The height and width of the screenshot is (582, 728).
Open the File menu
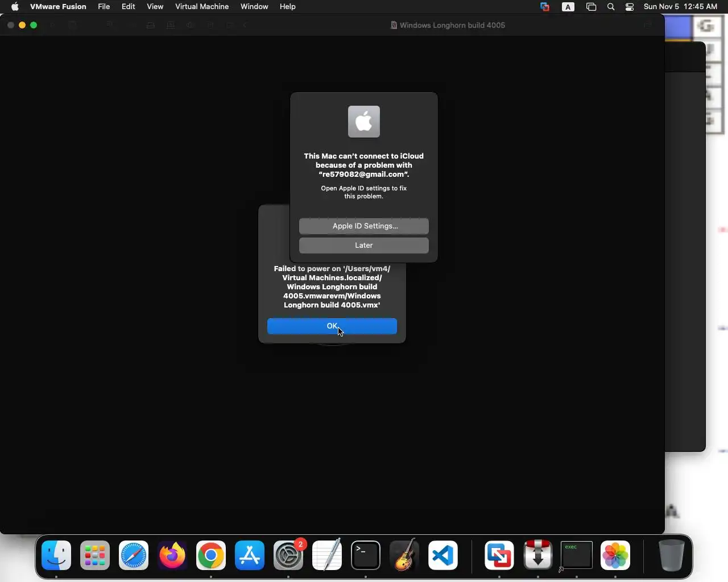[x=104, y=7]
